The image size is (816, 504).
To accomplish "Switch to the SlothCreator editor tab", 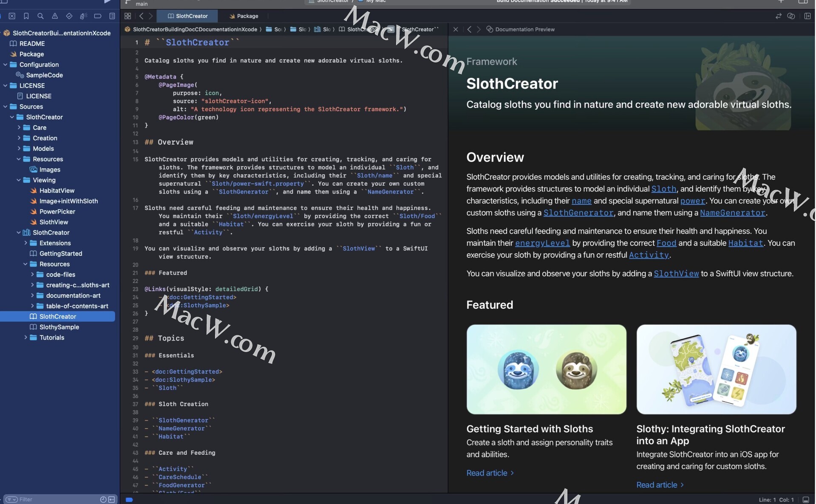I will pyautogui.click(x=187, y=16).
